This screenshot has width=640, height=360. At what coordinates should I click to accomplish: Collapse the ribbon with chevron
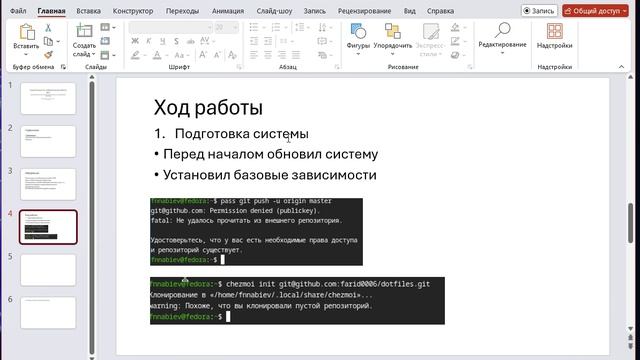pyautogui.click(x=621, y=67)
